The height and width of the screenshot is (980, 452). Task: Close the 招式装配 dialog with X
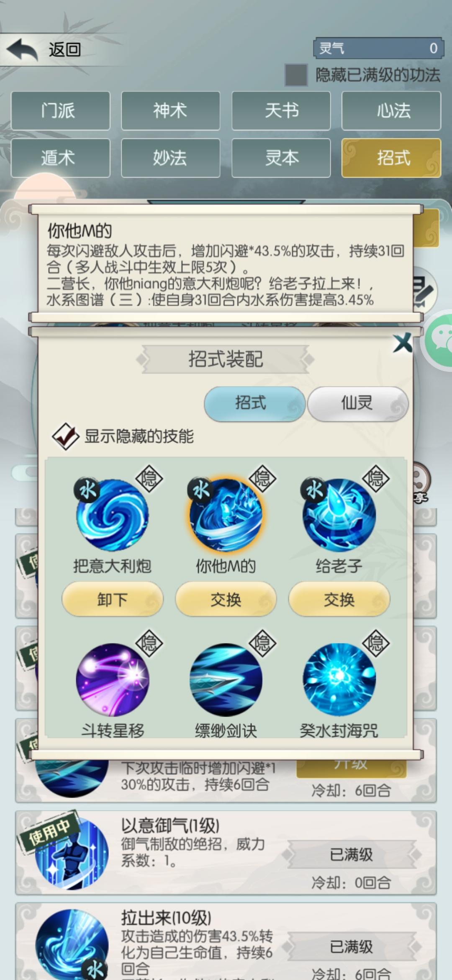(403, 343)
